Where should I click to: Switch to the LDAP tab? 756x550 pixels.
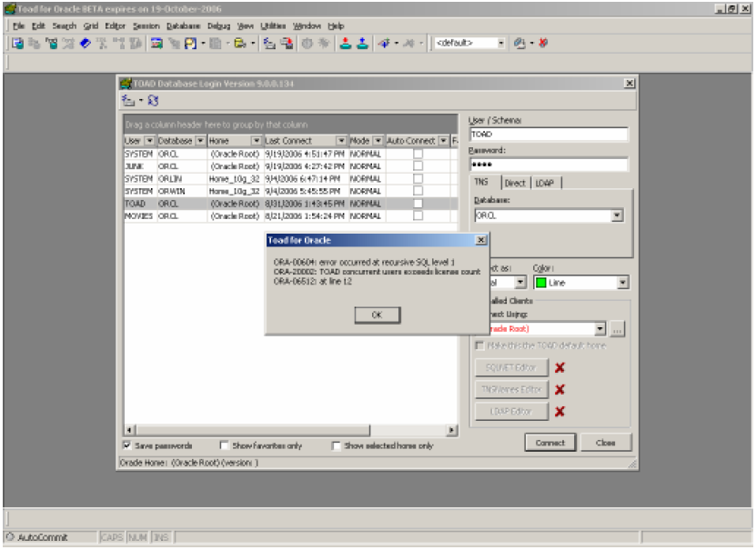(545, 183)
